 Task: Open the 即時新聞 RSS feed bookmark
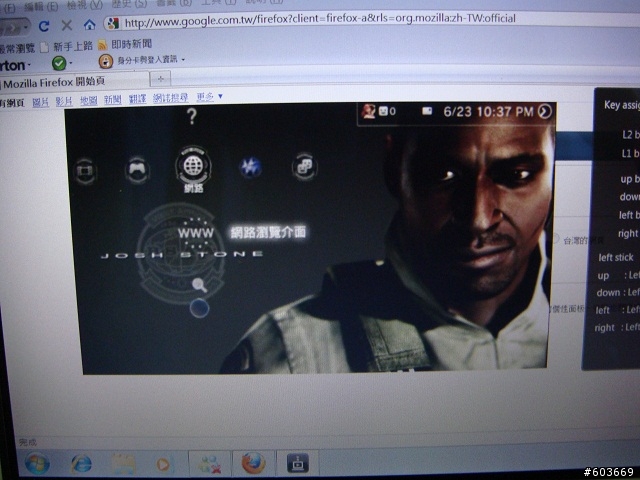[x=125, y=44]
